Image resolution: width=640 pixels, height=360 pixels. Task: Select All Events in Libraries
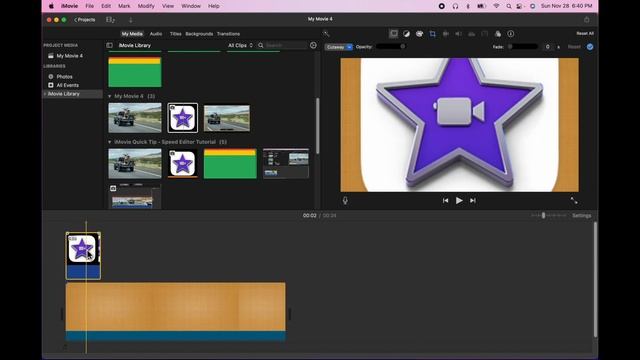pos(67,85)
